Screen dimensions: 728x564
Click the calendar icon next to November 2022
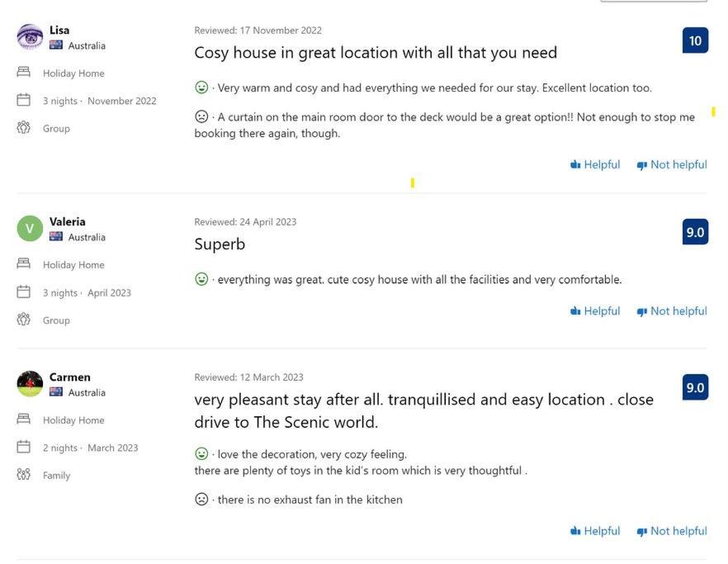23,100
